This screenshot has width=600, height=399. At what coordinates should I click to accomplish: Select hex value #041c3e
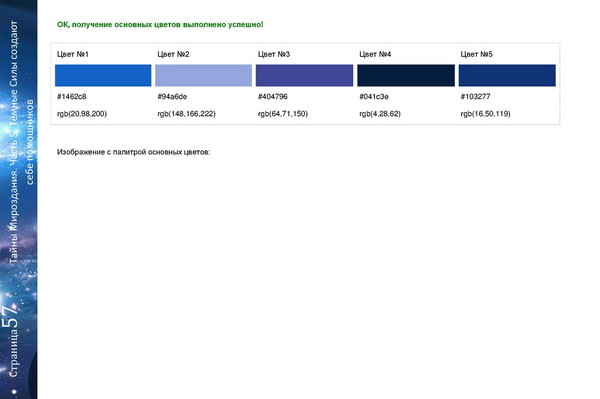click(x=374, y=97)
